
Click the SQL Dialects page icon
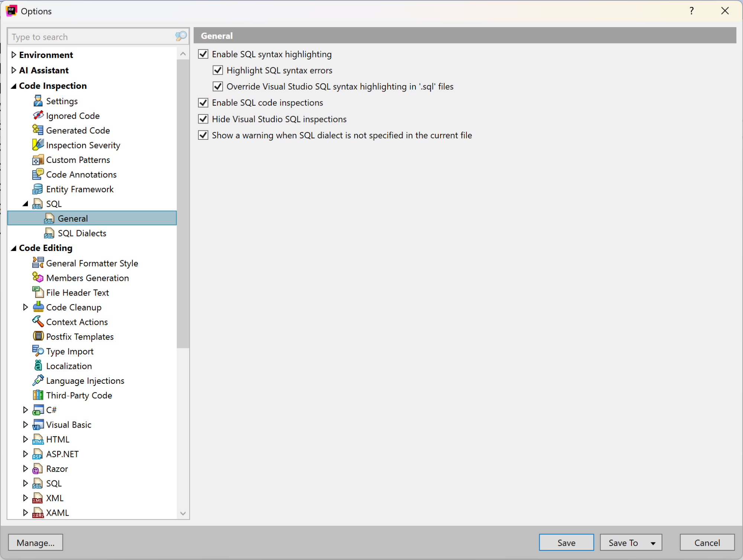49,233
